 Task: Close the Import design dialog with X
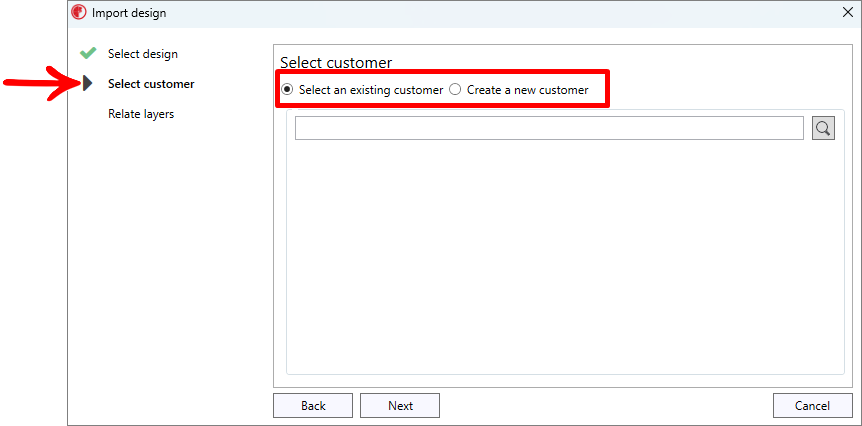tap(848, 13)
